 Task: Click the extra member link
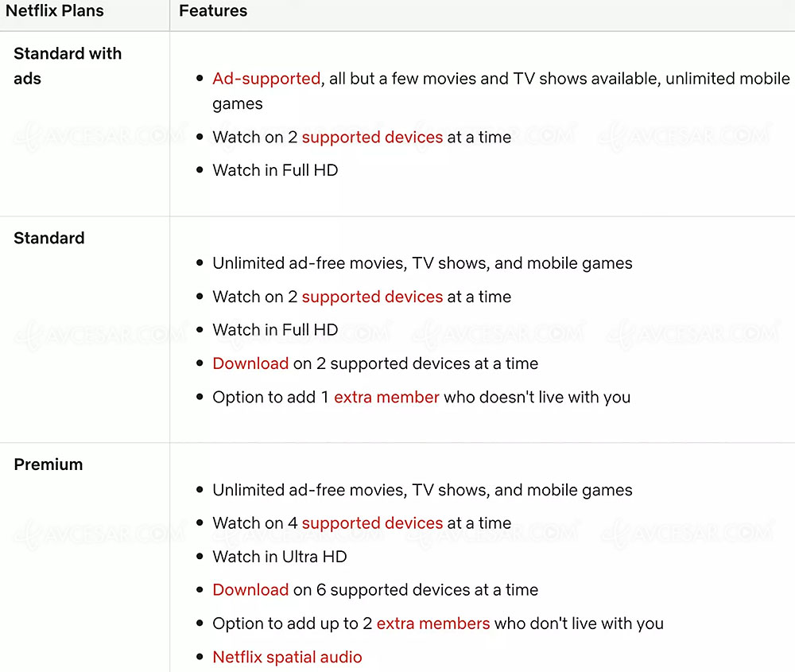pos(386,397)
